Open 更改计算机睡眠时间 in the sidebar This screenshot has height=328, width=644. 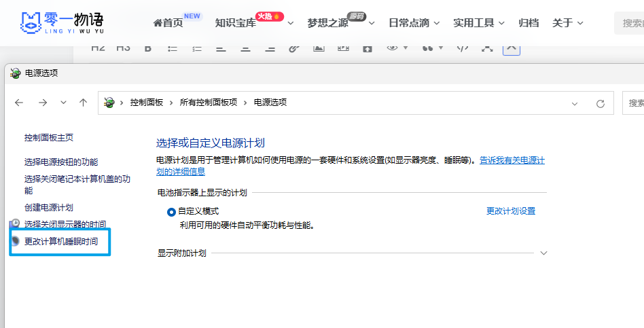(61, 242)
